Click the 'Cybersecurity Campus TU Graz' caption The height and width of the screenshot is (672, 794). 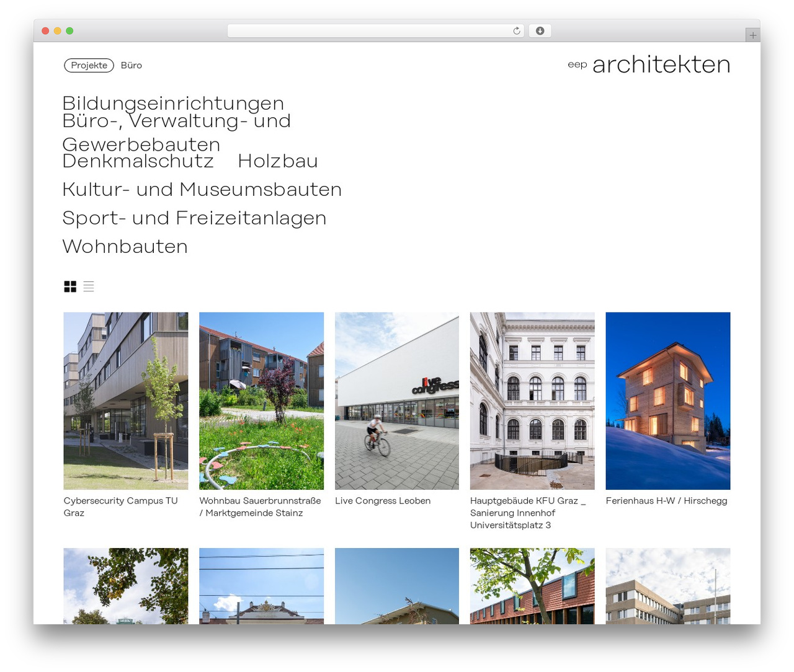pyautogui.click(x=121, y=507)
